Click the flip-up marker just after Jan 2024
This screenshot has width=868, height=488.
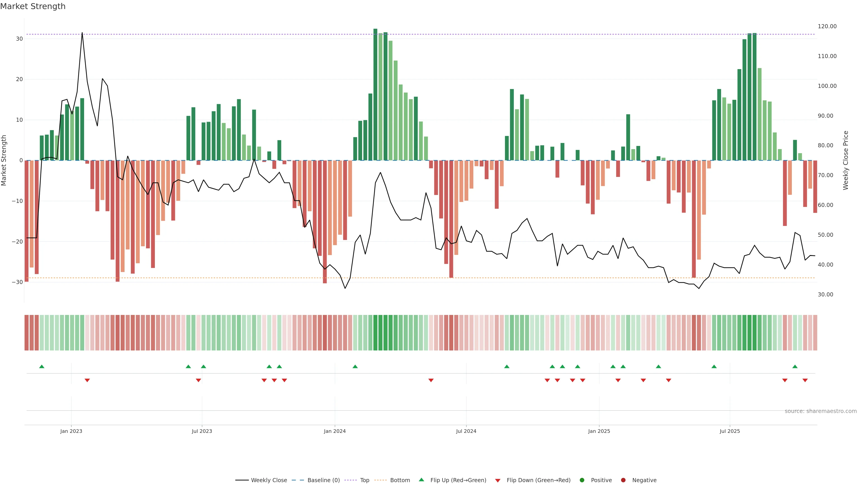point(355,366)
